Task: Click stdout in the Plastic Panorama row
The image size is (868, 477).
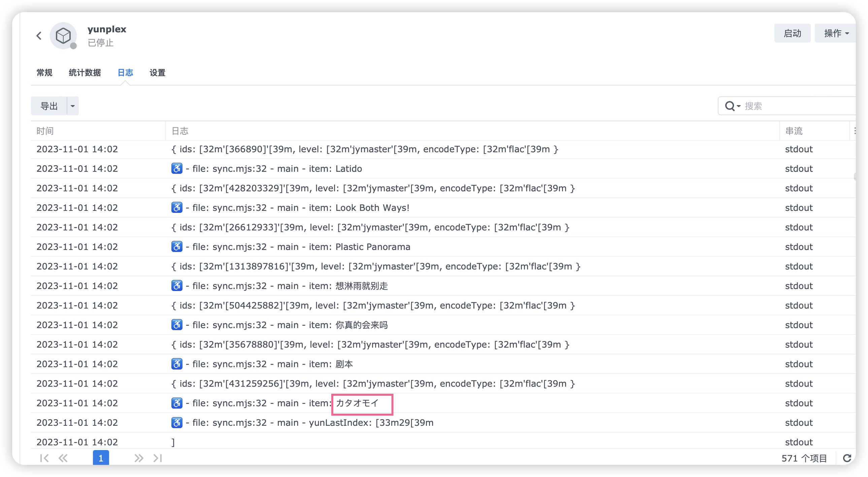Action: click(x=799, y=247)
